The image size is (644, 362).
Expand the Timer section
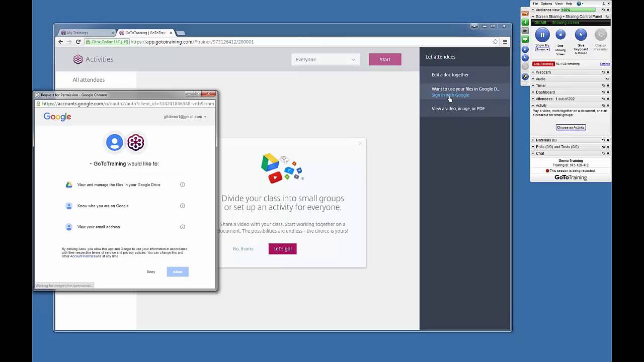pyautogui.click(x=533, y=85)
